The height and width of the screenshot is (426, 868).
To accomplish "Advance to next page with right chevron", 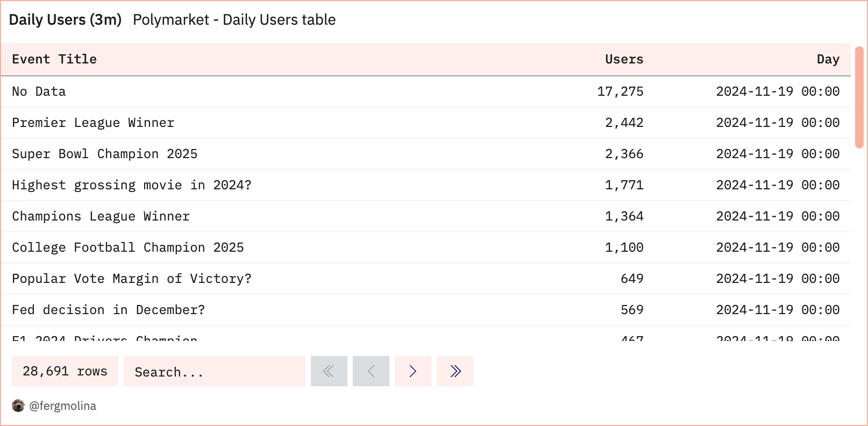I will click(412, 371).
